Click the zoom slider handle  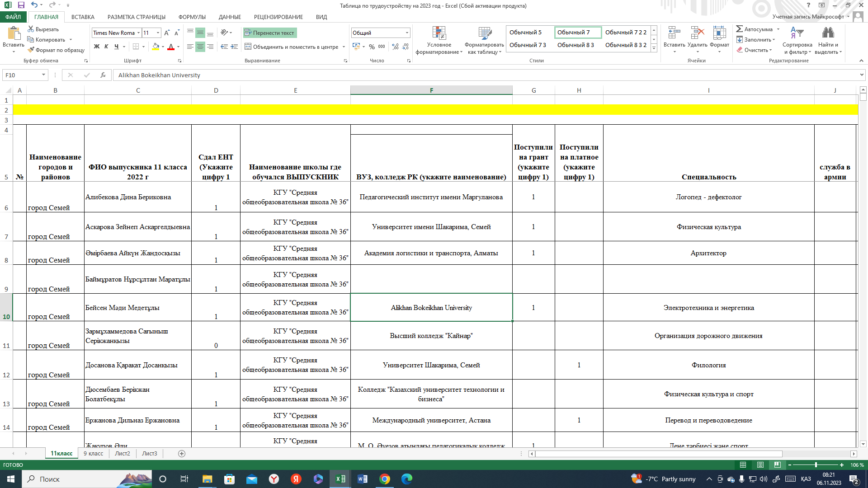coord(816,465)
